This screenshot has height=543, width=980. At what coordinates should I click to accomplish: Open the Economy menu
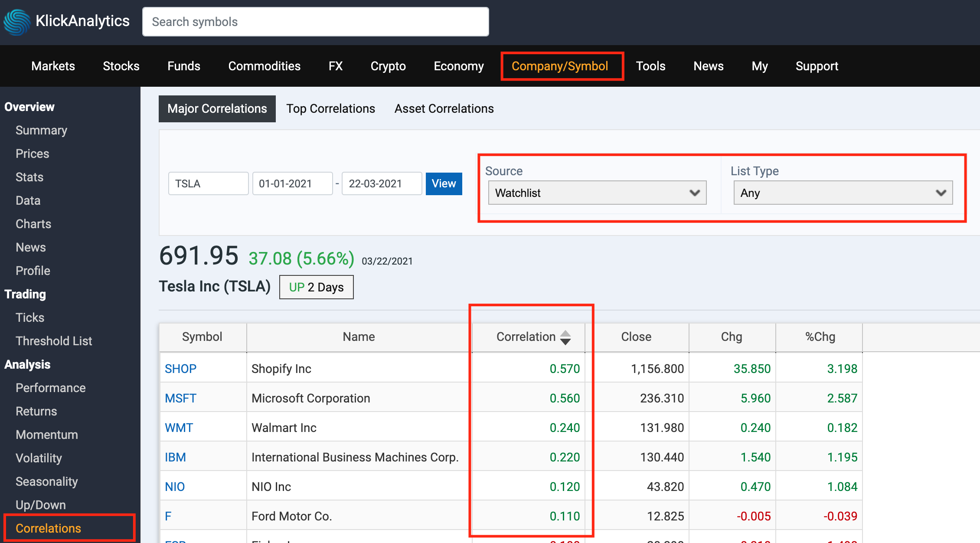pos(459,66)
